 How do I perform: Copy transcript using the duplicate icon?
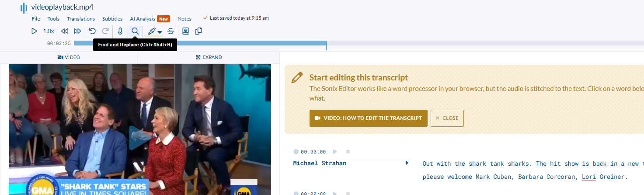tap(198, 31)
